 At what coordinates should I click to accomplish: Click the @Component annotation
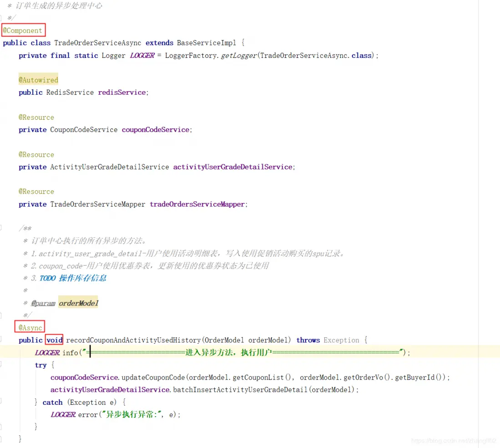[x=22, y=31]
